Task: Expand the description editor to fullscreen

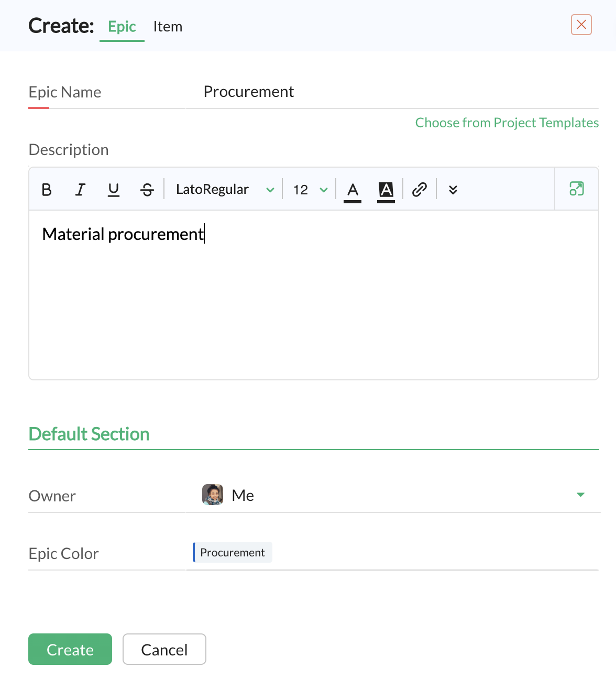Action: (x=577, y=189)
